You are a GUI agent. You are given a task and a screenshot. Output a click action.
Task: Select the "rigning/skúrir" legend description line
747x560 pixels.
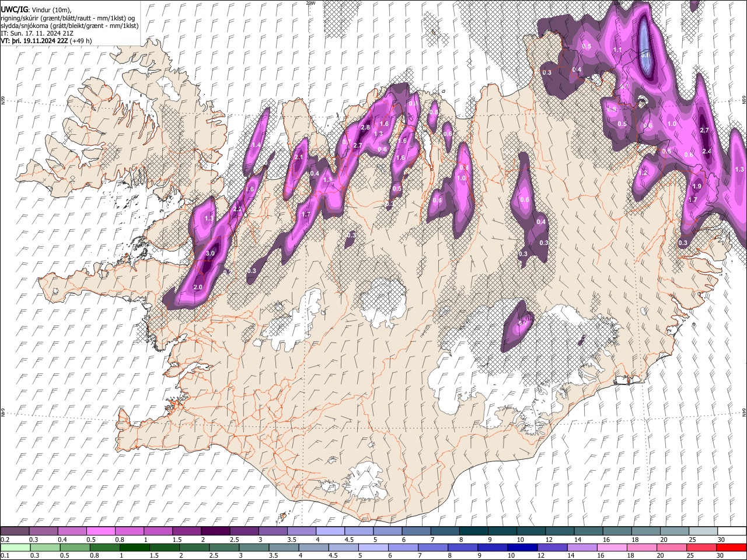point(68,18)
